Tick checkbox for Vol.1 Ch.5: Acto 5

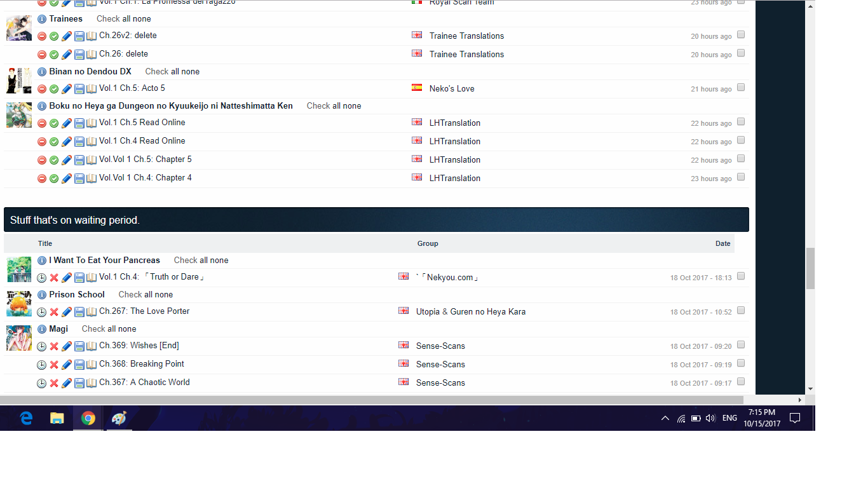point(741,88)
